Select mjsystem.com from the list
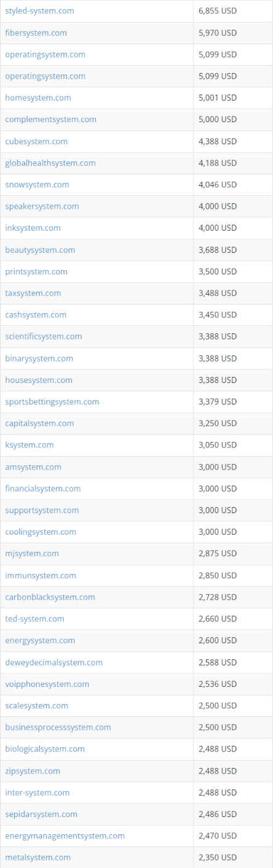This screenshot has height=868, width=273. pyautogui.click(x=32, y=553)
